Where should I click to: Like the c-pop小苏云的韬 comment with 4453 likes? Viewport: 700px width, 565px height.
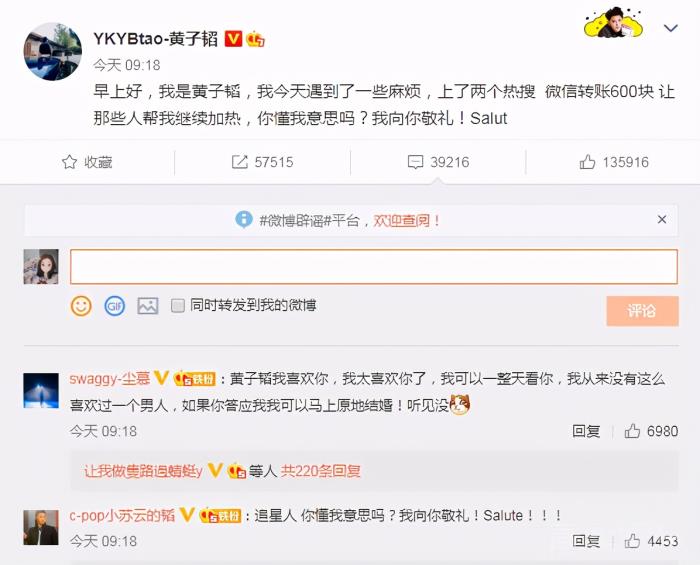[632, 541]
